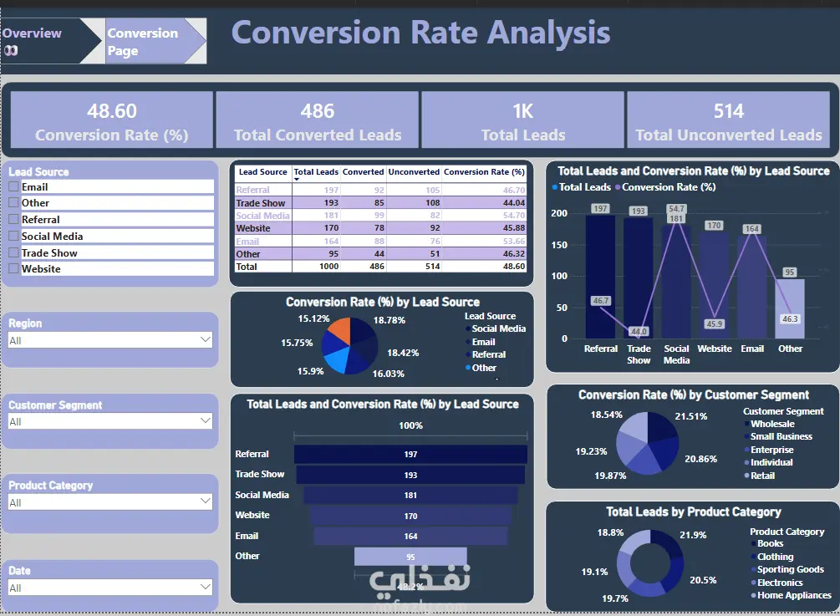Click Sporting Goods legend item

[x=787, y=569]
